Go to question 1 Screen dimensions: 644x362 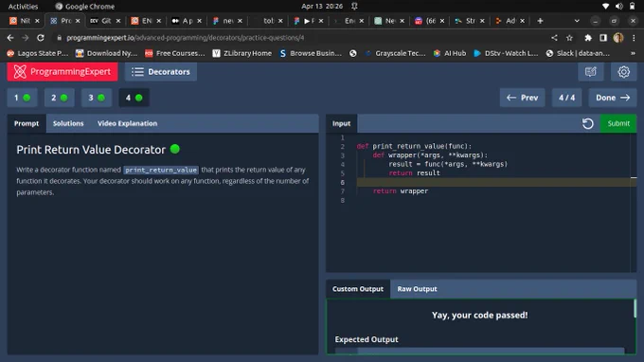tap(22, 98)
